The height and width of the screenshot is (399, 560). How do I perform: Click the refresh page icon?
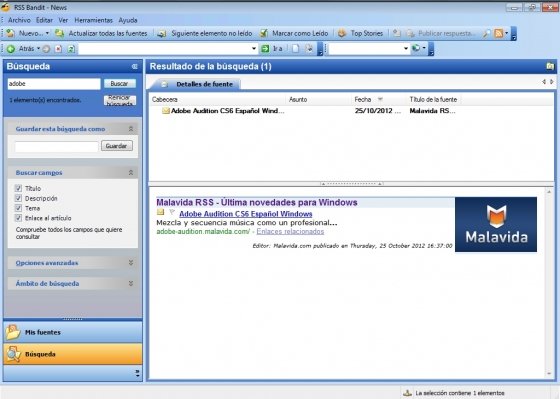[71, 49]
